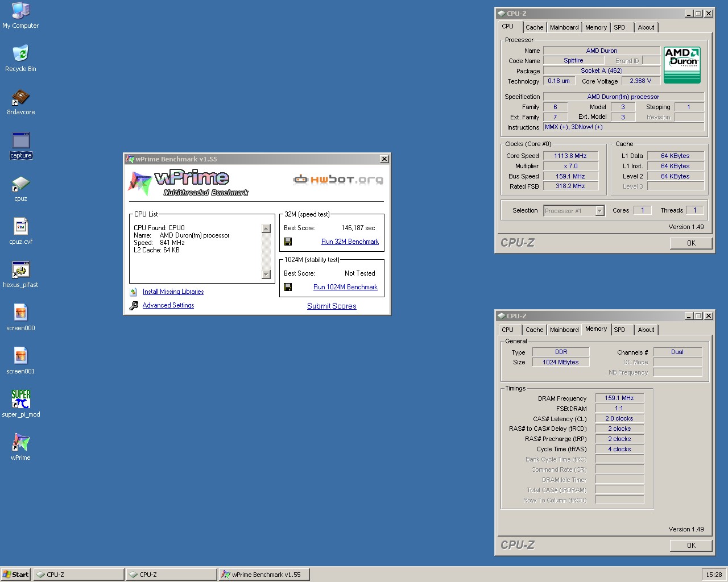
Task: Switch to Mainboard tab in upper CPU-Z
Action: [x=564, y=27]
